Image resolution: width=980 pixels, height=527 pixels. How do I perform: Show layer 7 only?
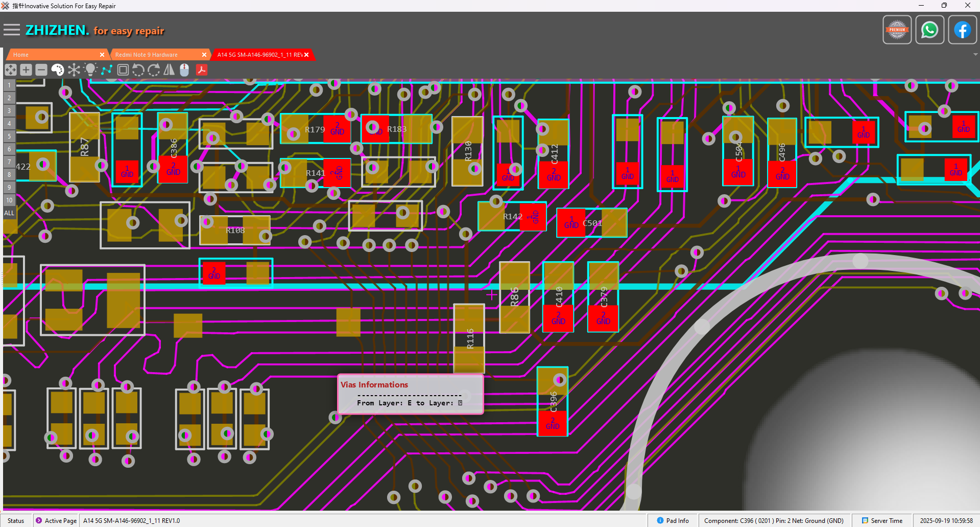(x=9, y=162)
